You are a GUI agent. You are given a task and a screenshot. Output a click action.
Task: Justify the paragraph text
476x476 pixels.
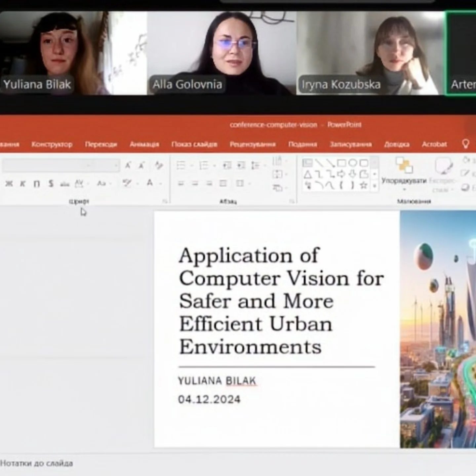223,183
